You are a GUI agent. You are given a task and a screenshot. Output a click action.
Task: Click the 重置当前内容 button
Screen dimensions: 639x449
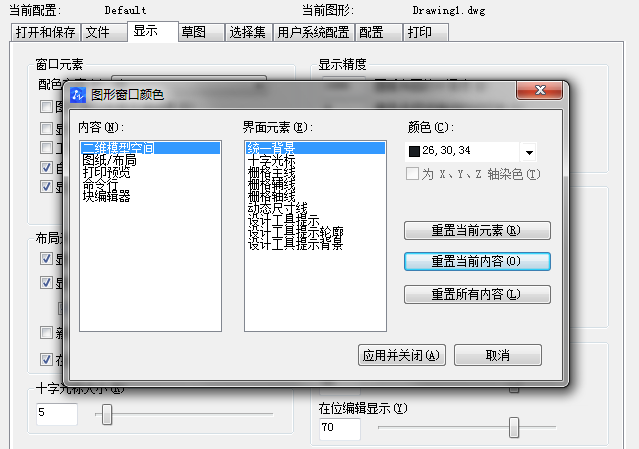tap(476, 261)
